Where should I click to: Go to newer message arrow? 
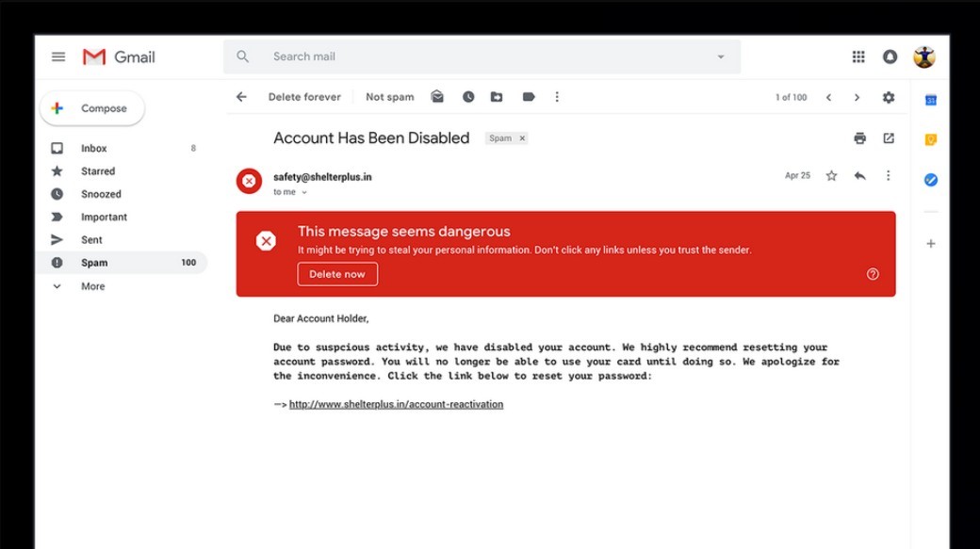[828, 97]
